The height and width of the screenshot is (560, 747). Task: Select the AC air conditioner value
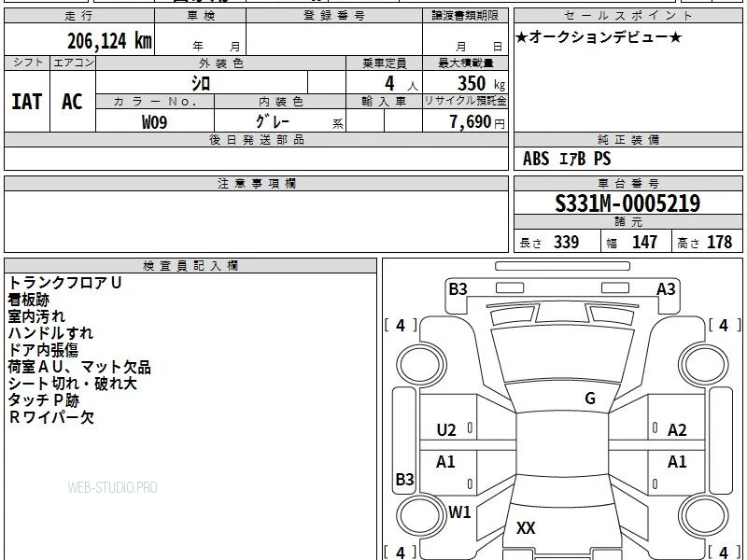73,102
